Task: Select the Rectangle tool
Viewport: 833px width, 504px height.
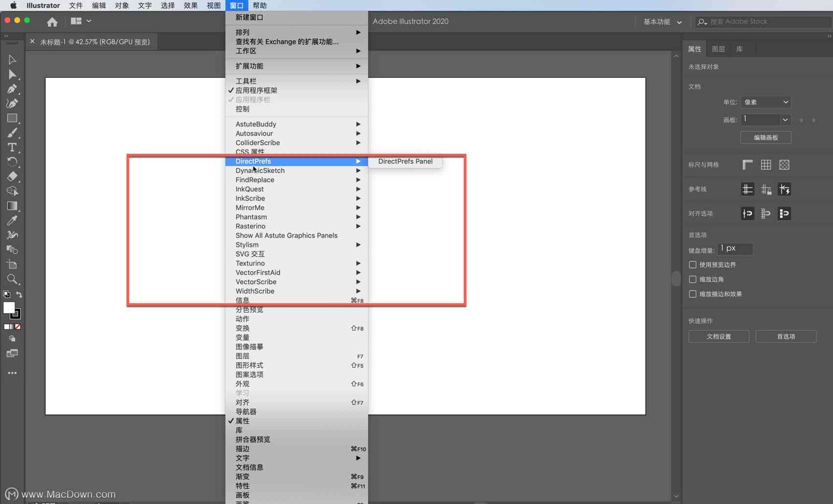Action: (x=12, y=118)
